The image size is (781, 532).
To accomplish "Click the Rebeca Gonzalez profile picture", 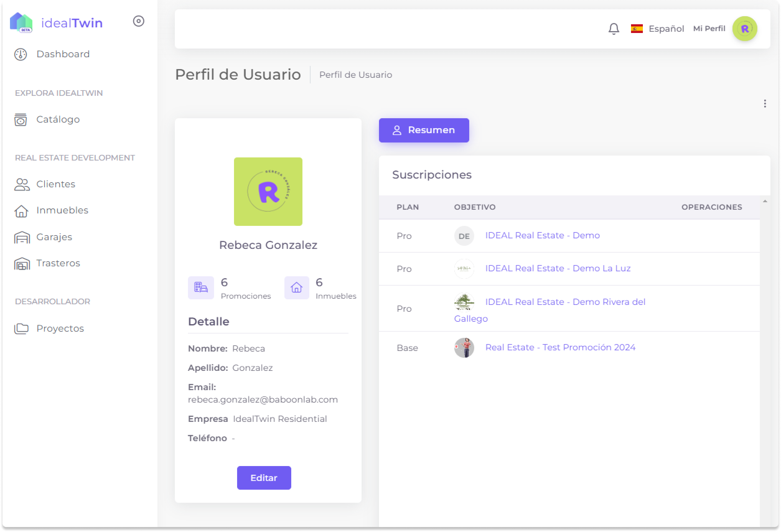I will pos(268,192).
